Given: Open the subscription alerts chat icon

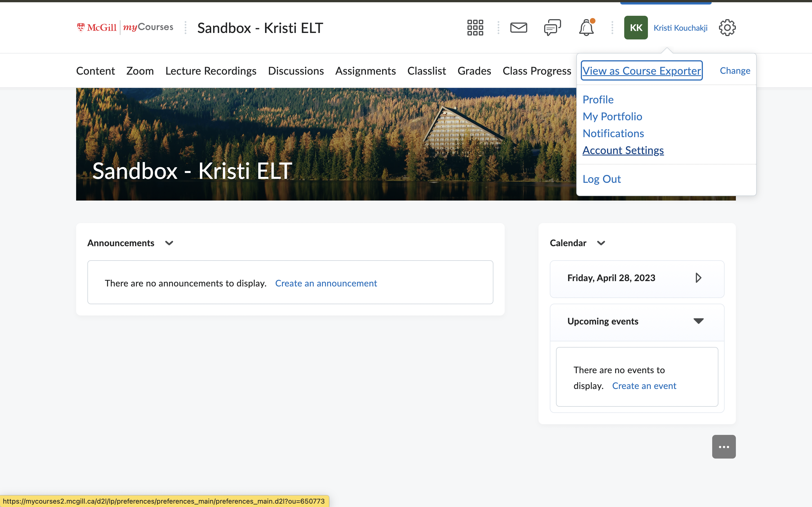Looking at the screenshot, I should coord(552,28).
